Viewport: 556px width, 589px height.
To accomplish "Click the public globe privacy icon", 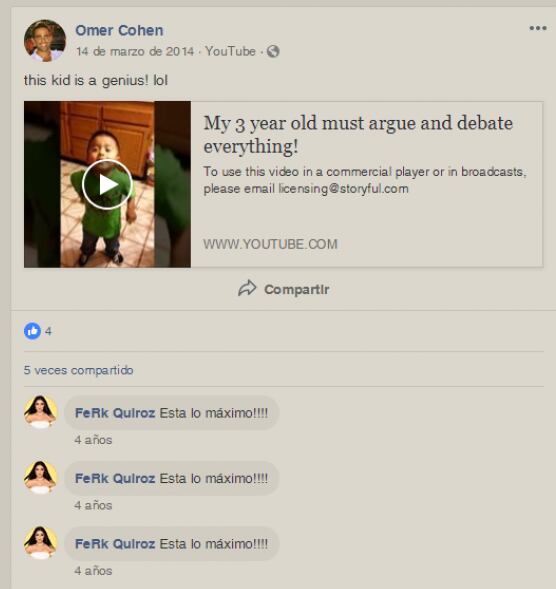I will pos(273,51).
